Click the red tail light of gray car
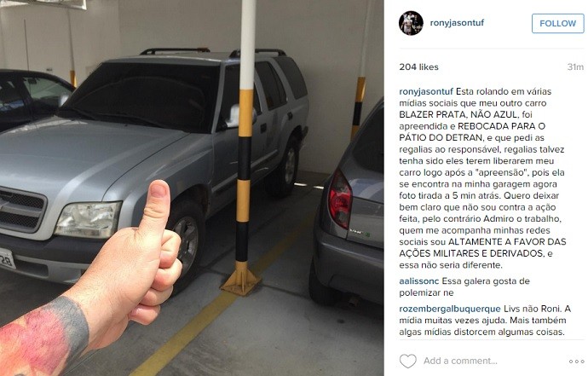 pyautogui.click(x=340, y=200)
